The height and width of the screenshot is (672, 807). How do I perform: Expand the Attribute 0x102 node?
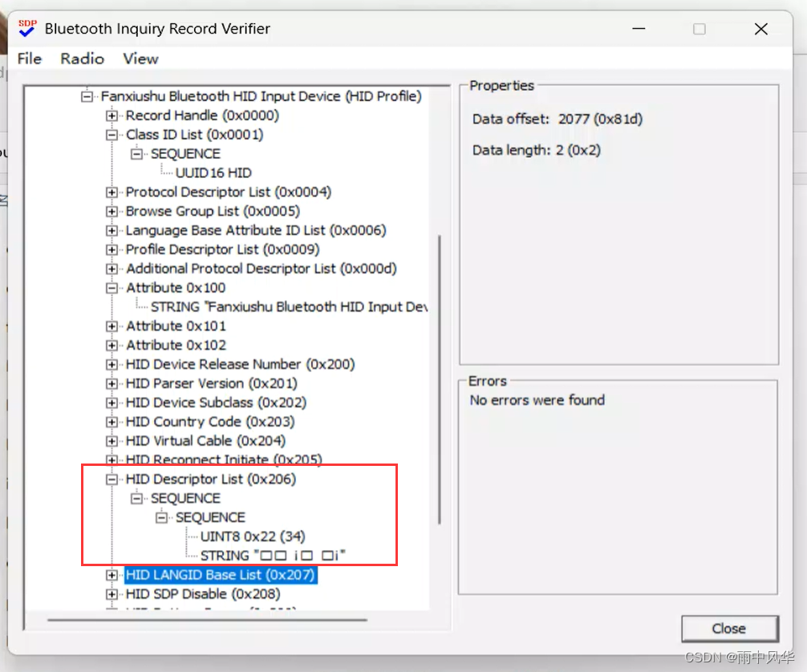click(112, 346)
